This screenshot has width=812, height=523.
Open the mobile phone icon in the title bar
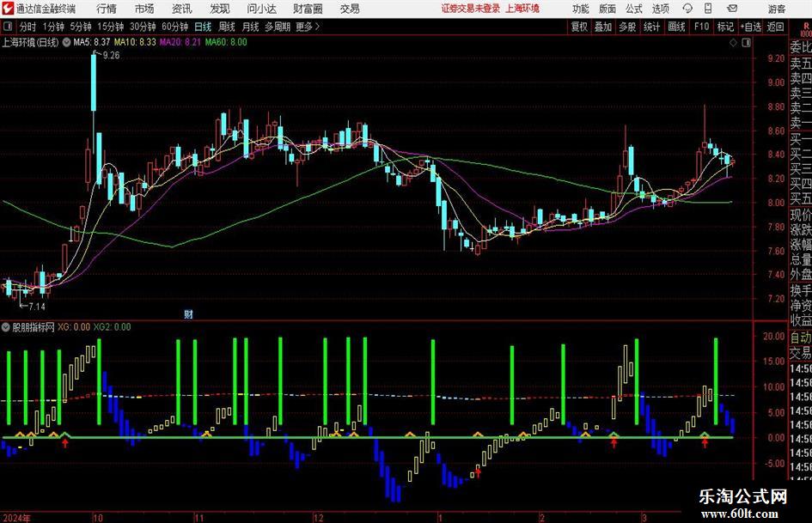[x=708, y=9]
